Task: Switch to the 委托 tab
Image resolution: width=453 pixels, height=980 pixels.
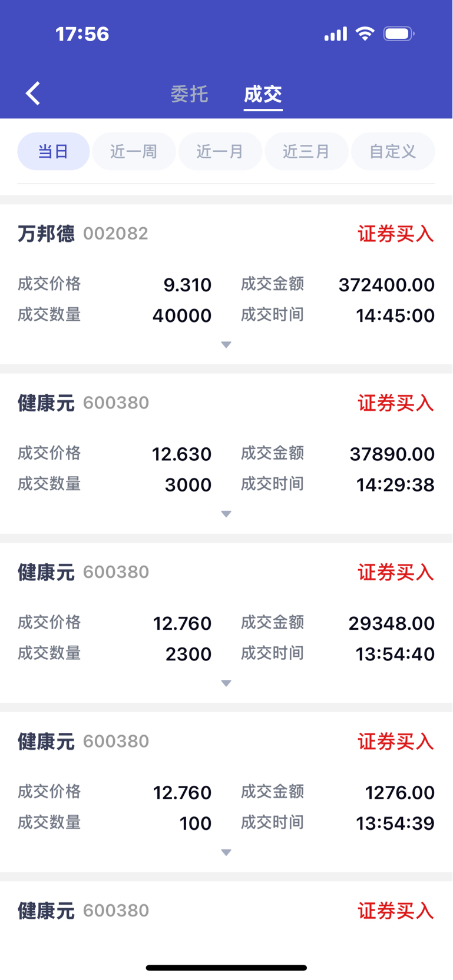Action: 190,94
